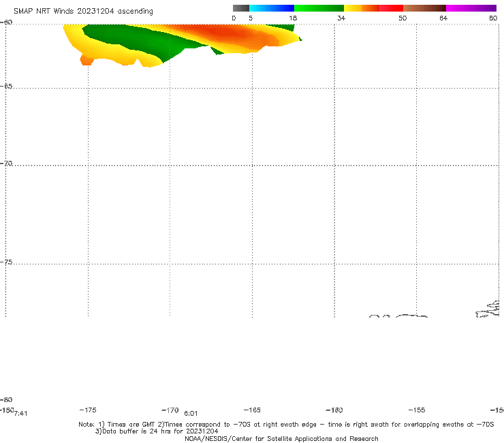
Task: Click the longitude label '-175'
Action: pos(88,410)
